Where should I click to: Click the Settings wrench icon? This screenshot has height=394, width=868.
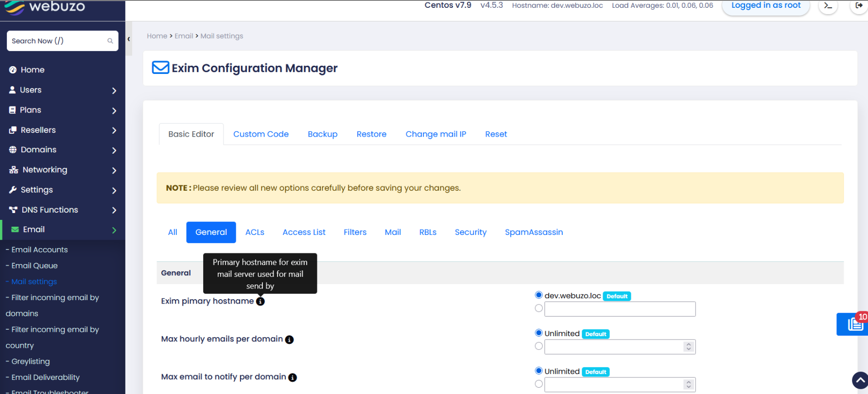click(13, 190)
